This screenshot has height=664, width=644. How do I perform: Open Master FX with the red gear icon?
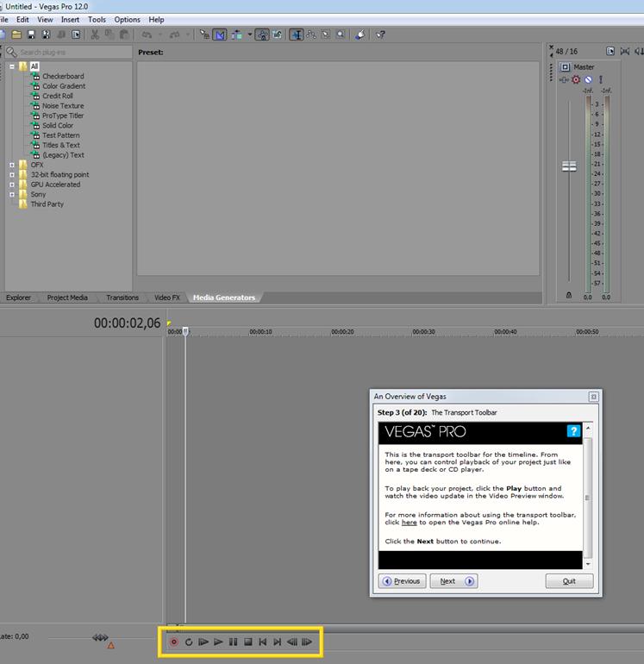[576, 79]
